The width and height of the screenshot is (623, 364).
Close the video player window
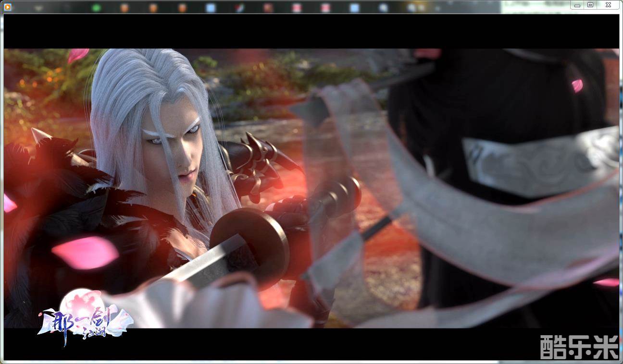click(x=608, y=5)
